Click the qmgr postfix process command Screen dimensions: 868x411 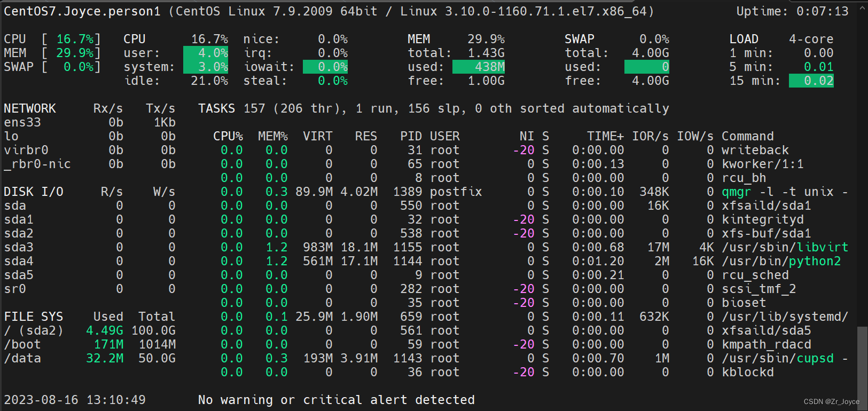tap(785, 192)
